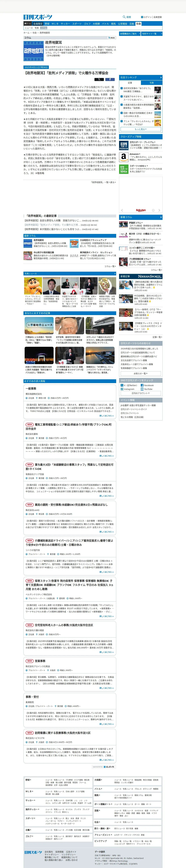
Task: Open the 新聞購読のご案内 dropdown button
Action: click(130, 34)
